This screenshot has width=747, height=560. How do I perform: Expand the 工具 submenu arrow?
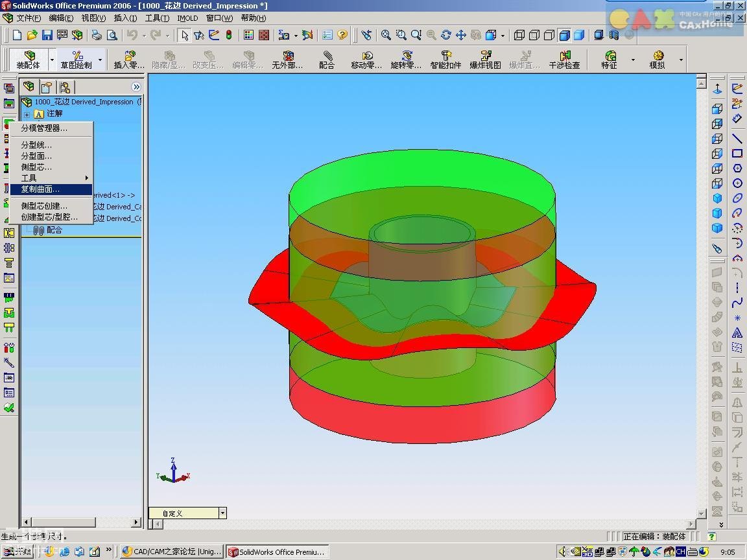pyautogui.click(x=87, y=178)
